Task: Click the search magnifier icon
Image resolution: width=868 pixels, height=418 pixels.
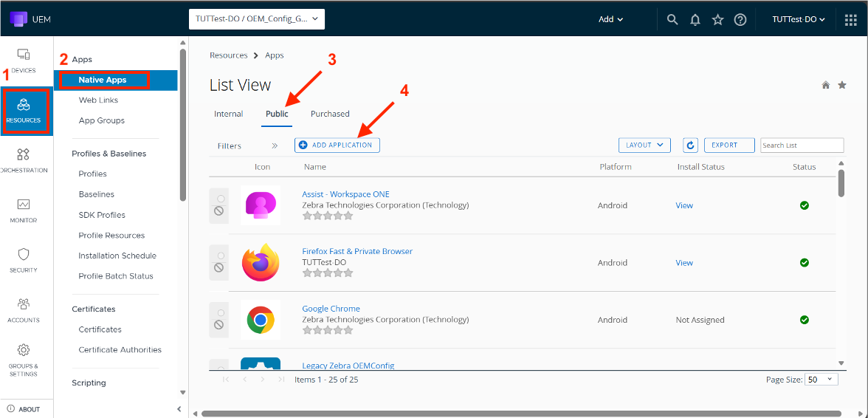Action: point(672,20)
